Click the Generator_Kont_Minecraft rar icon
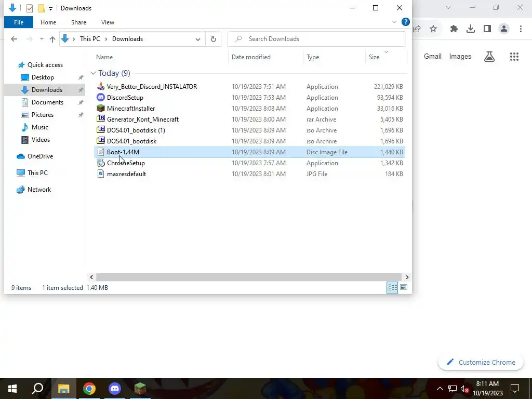532x399 pixels. (x=100, y=119)
